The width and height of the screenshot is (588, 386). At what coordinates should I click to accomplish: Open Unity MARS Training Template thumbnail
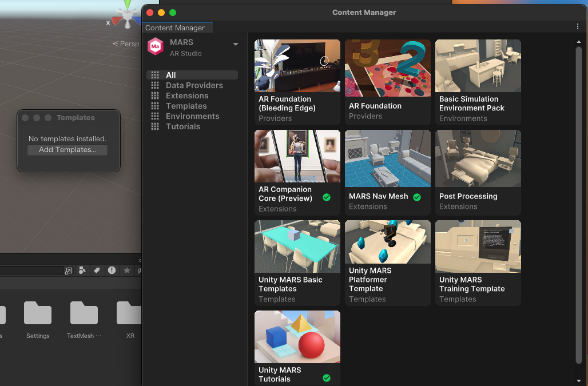[x=478, y=246]
